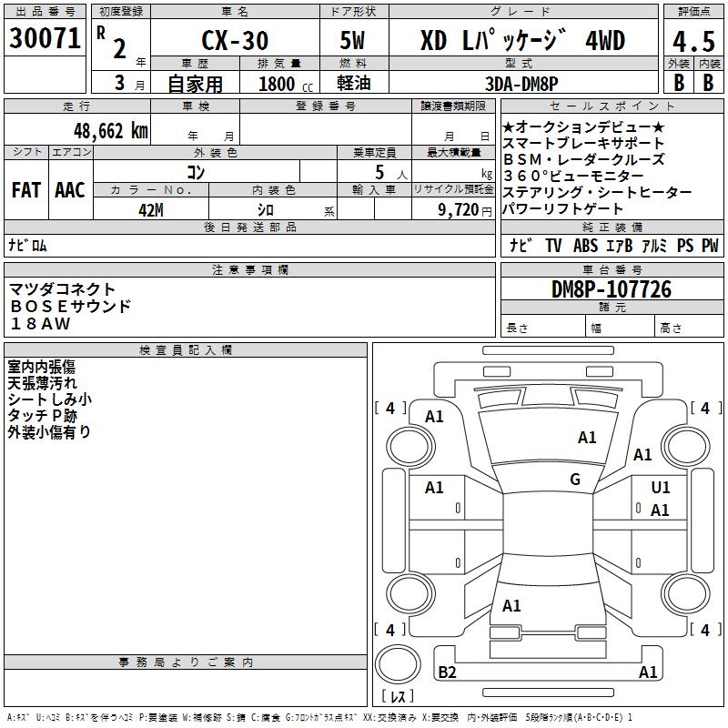Click the later-shipped part ナビロム

28,245
